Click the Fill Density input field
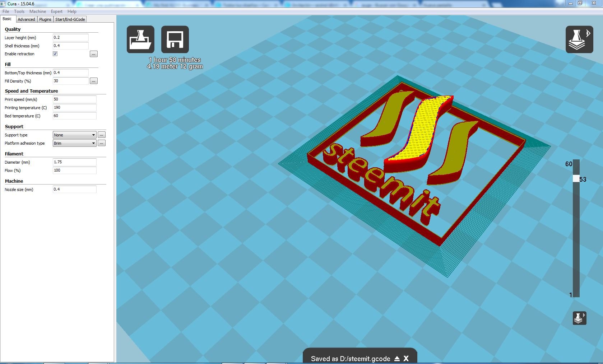The width and height of the screenshot is (603, 364). (71, 81)
